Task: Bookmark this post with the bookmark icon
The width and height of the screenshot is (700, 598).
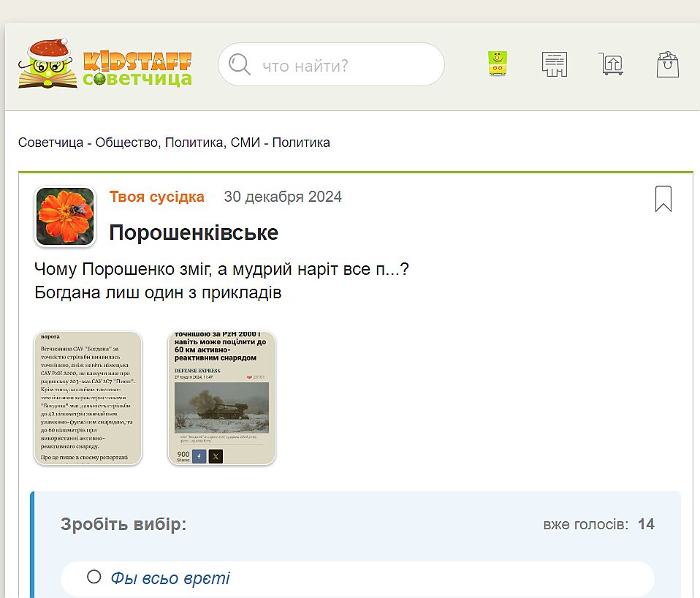Action: [663, 199]
